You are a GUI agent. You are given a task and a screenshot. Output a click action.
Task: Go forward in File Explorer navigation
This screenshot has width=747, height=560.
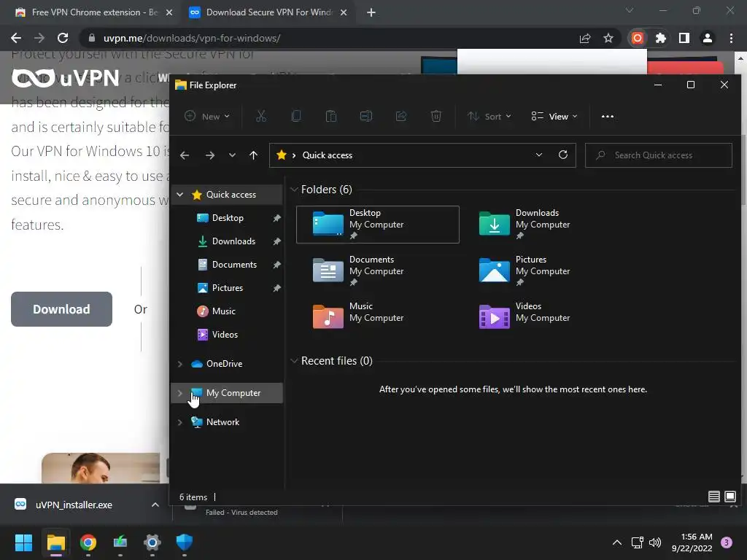click(209, 155)
